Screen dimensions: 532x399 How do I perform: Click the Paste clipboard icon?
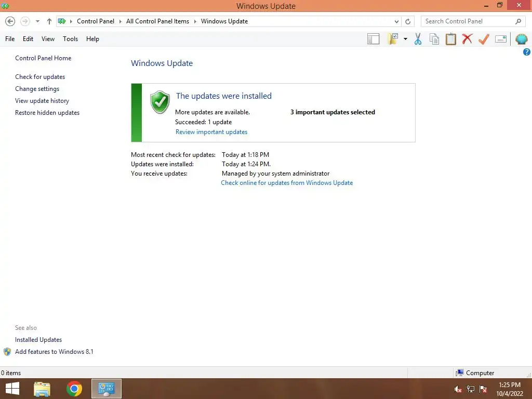(450, 39)
